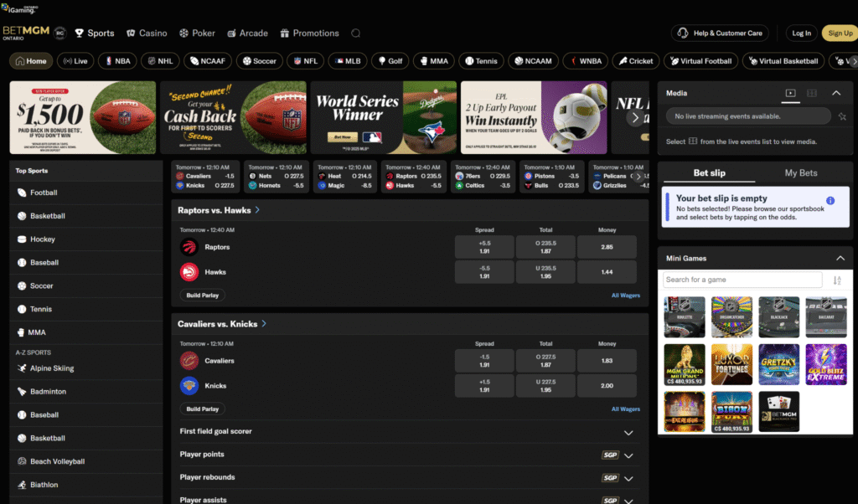Image resolution: width=858 pixels, height=504 pixels.
Task: Expand the First field goal scorer market
Action: (x=628, y=432)
